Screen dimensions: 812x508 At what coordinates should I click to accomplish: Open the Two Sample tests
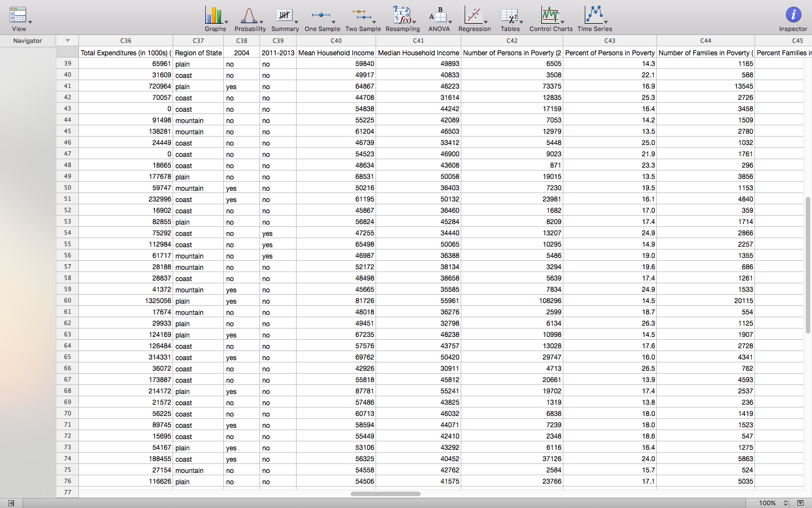[x=363, y=19]
